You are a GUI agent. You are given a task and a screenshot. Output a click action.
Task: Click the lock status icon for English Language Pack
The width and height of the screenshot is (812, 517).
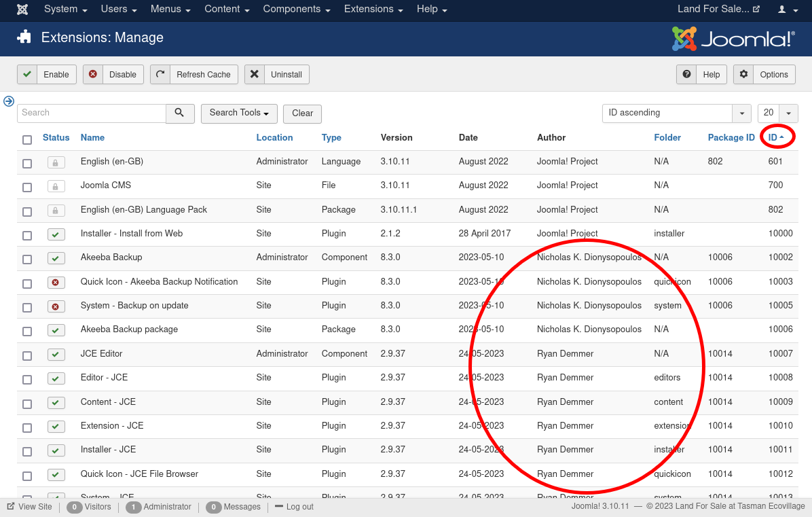point(56,211)
